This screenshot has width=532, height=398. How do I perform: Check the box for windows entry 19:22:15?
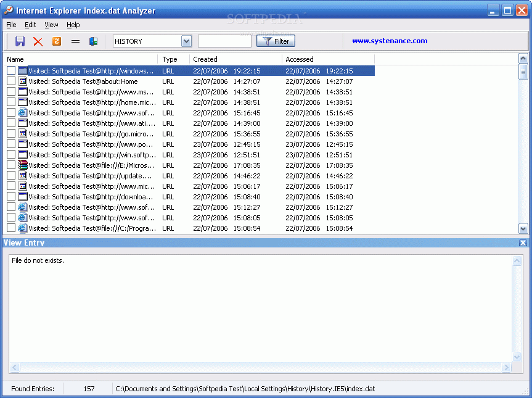click(x=11, y=70)
